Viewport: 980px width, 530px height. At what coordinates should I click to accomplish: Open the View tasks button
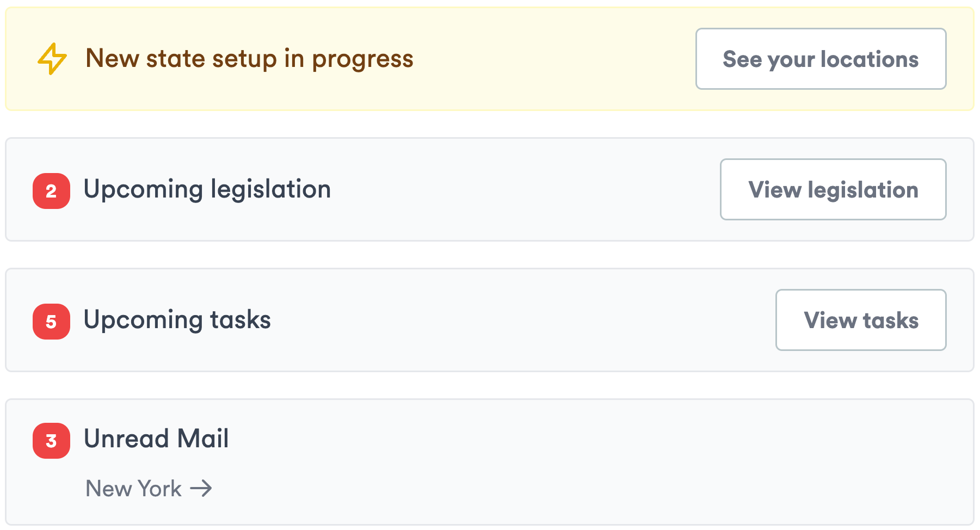pyautogui.click(x=861, y=320)
